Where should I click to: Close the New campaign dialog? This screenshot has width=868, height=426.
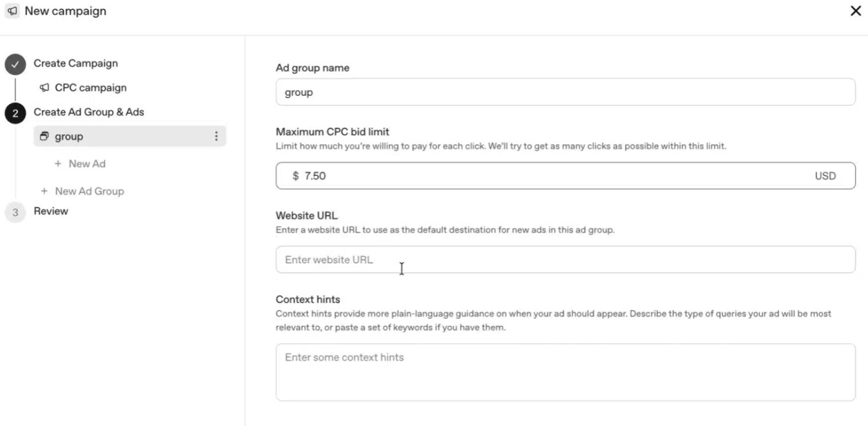[x=856, y=11]
